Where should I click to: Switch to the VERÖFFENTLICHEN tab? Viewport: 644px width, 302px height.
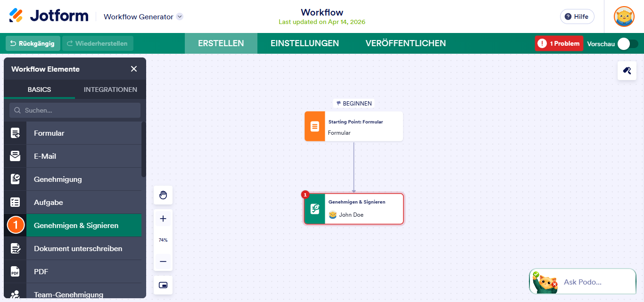click(x=405, y=43)
